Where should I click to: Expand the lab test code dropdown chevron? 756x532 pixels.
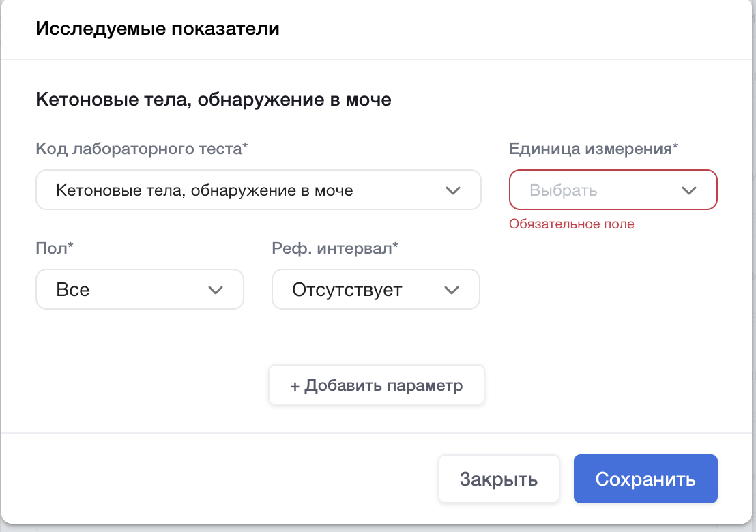click(453, 190)
